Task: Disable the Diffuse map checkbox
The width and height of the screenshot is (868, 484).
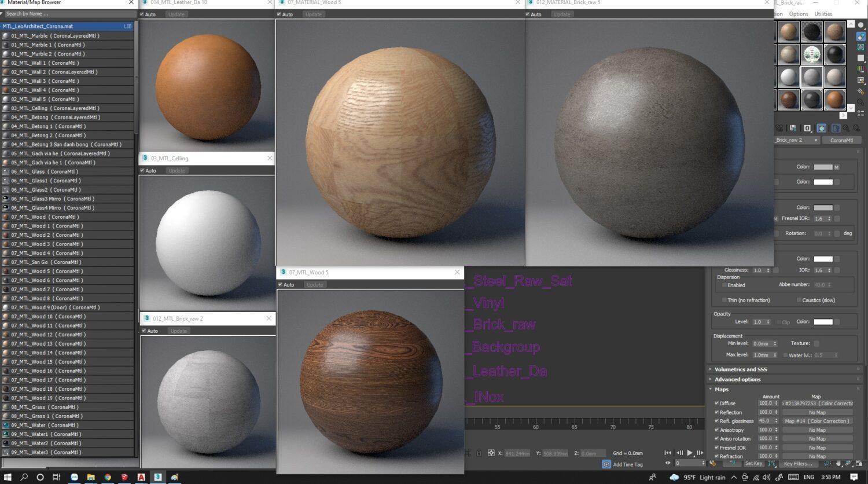Action: [x=716, y=404]
